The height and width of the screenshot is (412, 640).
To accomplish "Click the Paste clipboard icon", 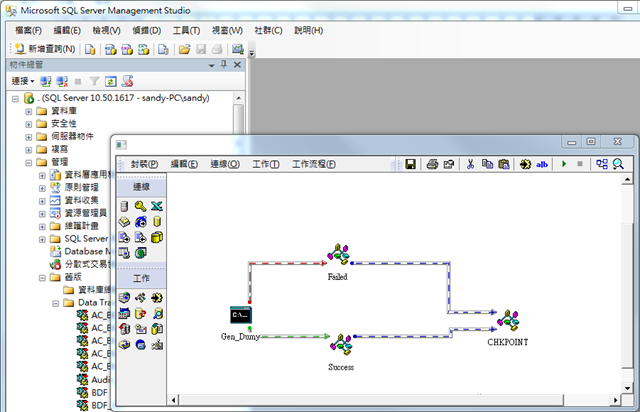I will 504,164.
